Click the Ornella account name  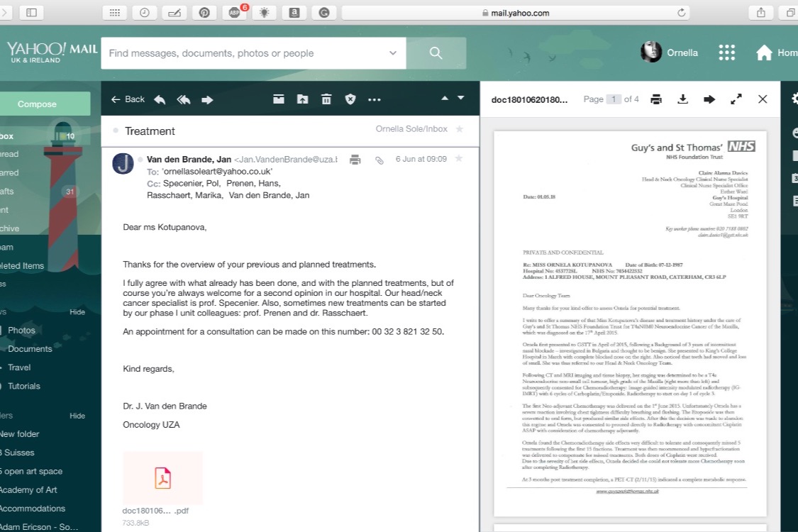[x=682, y=52]
